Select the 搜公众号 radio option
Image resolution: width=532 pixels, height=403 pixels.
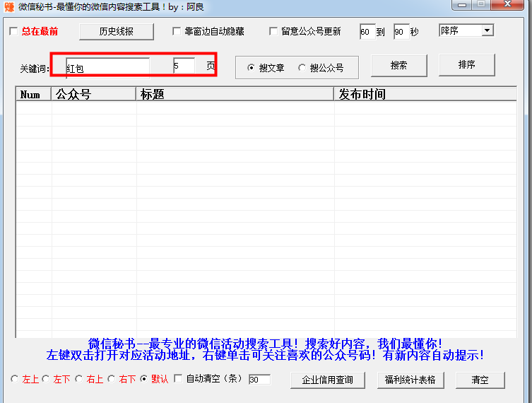pos(302,68)
